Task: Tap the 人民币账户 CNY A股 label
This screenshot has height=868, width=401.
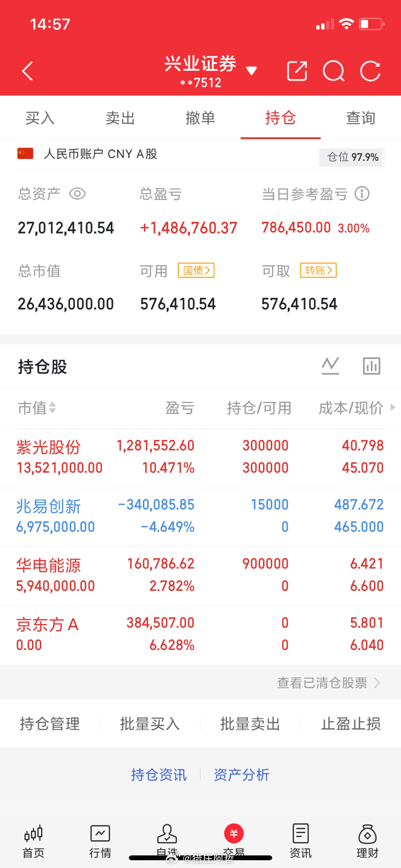Action: coord(101,154)
